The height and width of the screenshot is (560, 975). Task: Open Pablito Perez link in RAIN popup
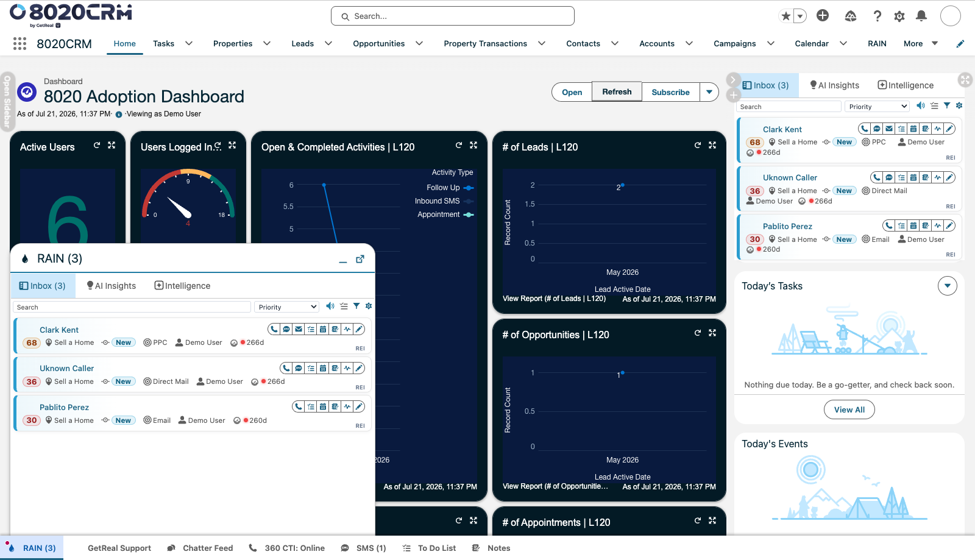tap(64, 407)
